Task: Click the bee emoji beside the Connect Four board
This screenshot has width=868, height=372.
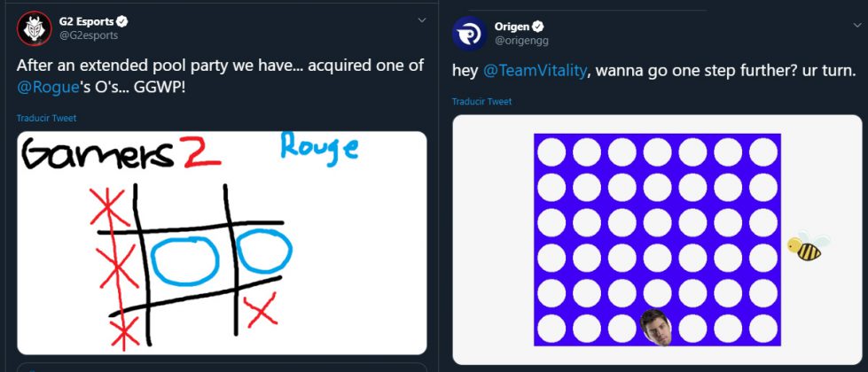Action: click(x=807, y=246)
